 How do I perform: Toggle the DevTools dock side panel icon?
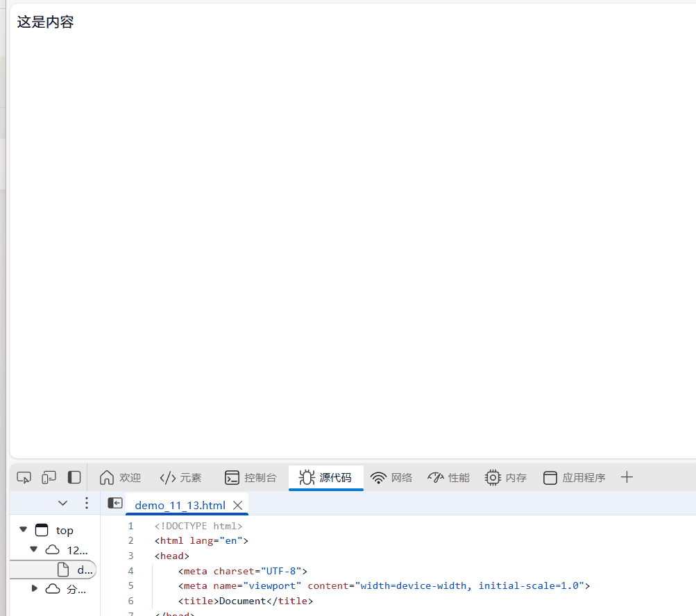pos(74,477)
